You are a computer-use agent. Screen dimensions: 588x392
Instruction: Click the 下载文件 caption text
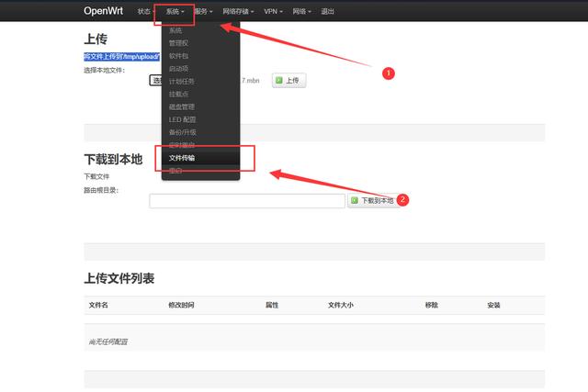[96, 176]
